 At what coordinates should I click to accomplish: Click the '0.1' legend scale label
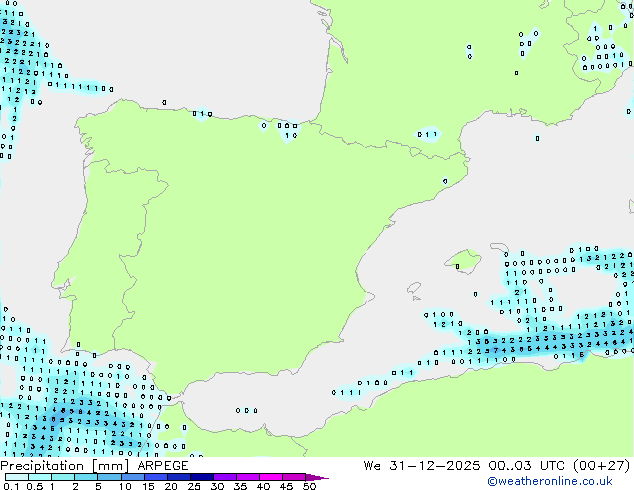pos(11,486)
